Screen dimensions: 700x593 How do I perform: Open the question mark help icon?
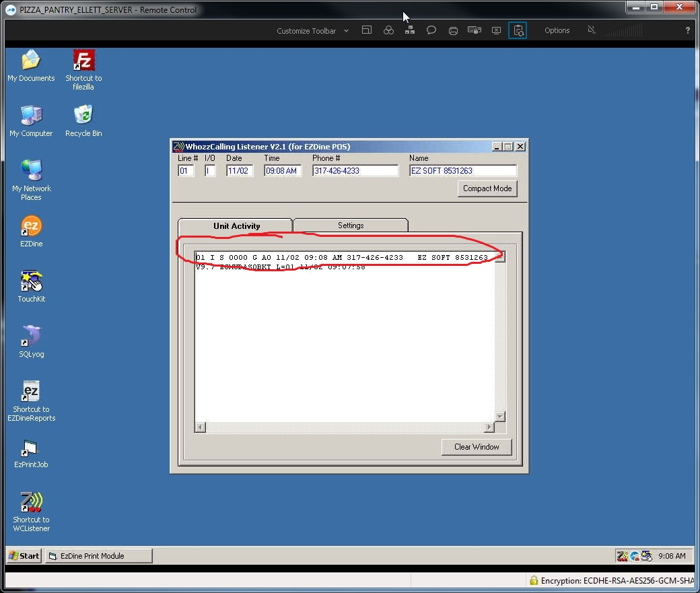[687, 30]
